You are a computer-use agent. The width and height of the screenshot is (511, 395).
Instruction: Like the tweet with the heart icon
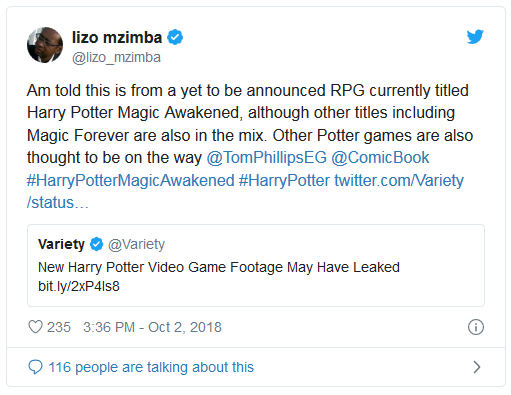[x=35, y=327]
